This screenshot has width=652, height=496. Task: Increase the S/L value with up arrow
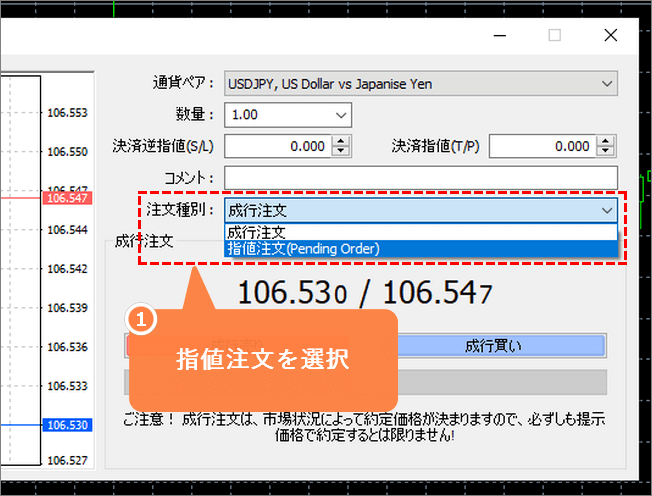click(x=341, y=141)
